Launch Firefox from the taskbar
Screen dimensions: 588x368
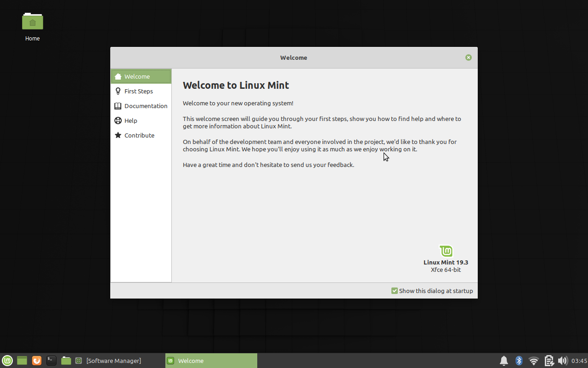coord(36,361)
